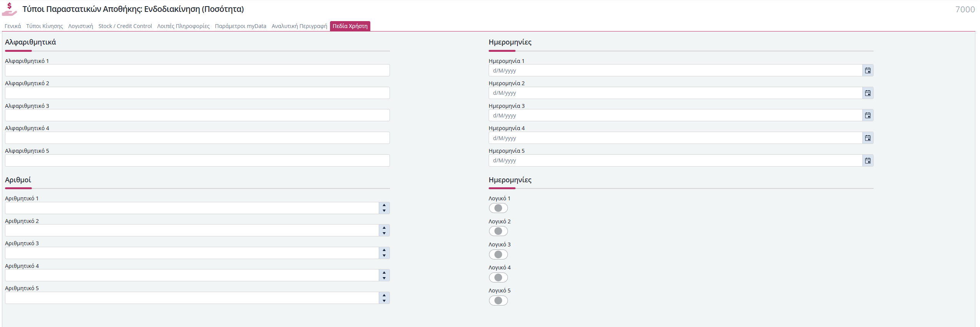Go to Παράμετροι myData tab

pyautogui.click(x=240, y=26)
